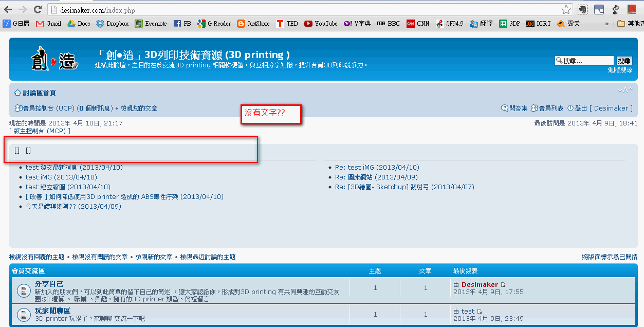
Task: Open the FB bookmark
Action: tap(182, 24)
